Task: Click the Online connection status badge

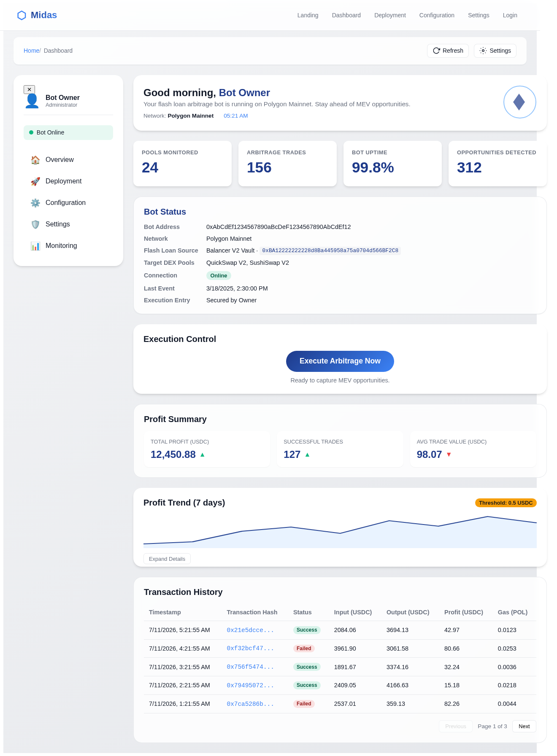Action: coord(219,275)
